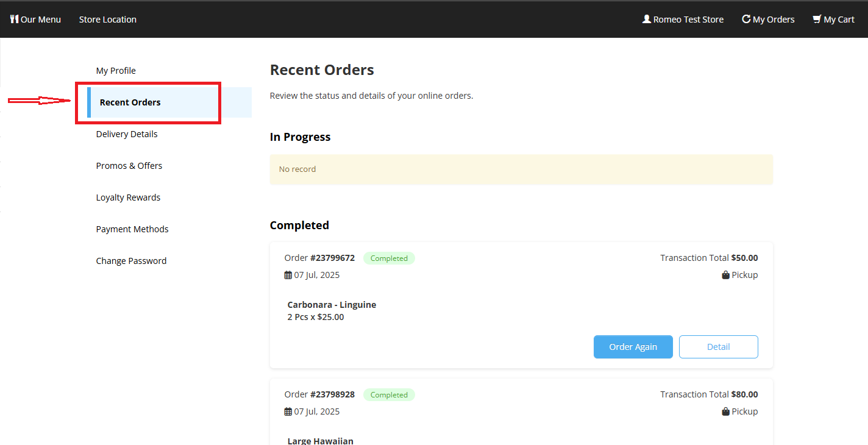
Task: Click the Pickup bag icon for order #23798928
Action: pyautogui.click(x=726, y=411)
